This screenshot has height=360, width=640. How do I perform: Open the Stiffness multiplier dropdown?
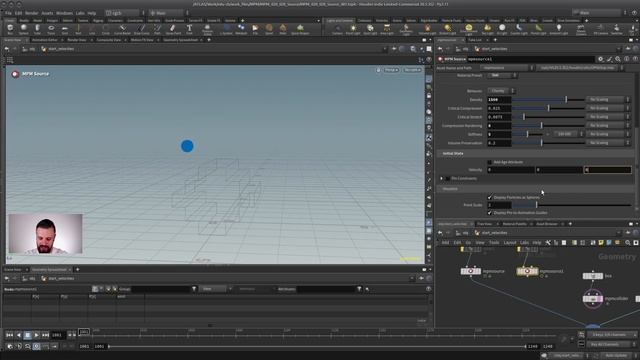click(568, 134)
